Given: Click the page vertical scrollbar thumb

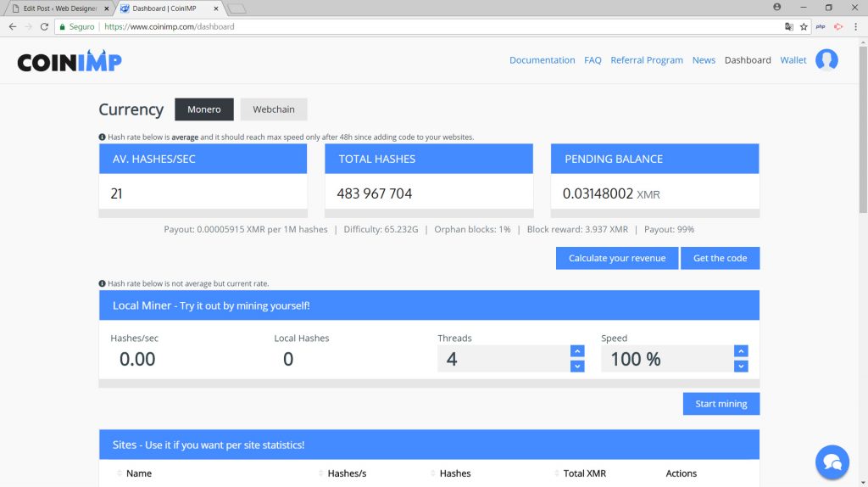Looking at the screenshot, I should (862, 129).
